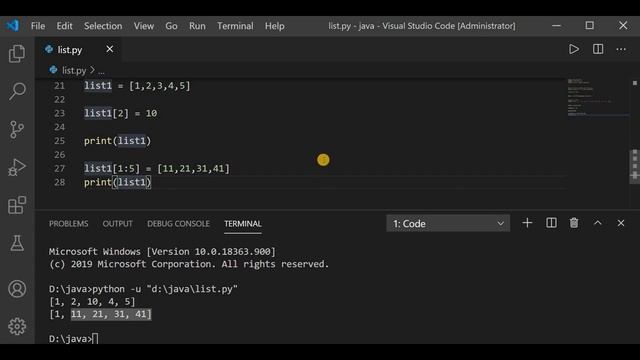Image resolution: width=640 pixels, height=360 pixels.
Task: Split the editor to the right
Action: [598, 49]
